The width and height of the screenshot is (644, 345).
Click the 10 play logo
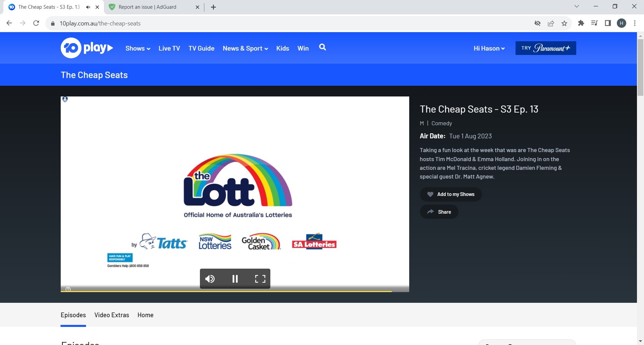pyautogui.click(x=87, y=48)
